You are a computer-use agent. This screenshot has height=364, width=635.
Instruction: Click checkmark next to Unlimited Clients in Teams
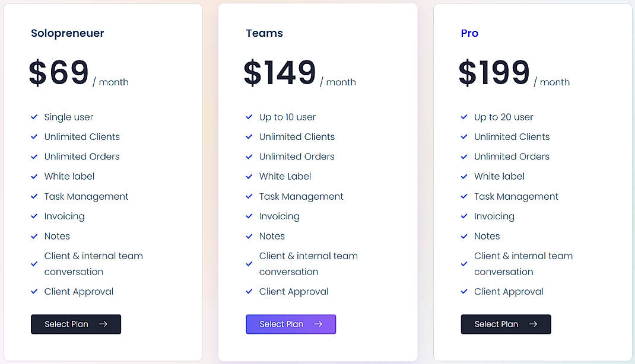click(x=249, y=136)
